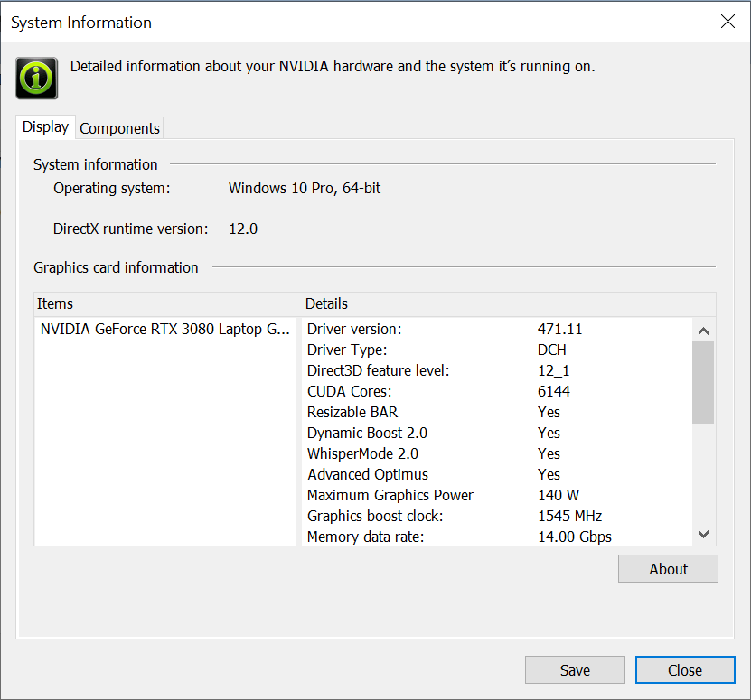751x700 pixels.
Task: Click the 14.00 Gbps data rate value
Action: coord(575,537)
